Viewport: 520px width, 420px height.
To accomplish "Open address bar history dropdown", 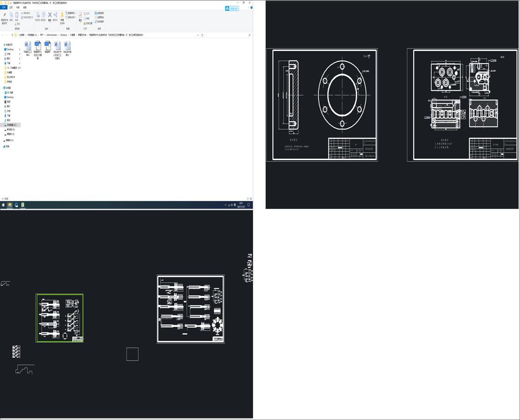I will (198, 35).
